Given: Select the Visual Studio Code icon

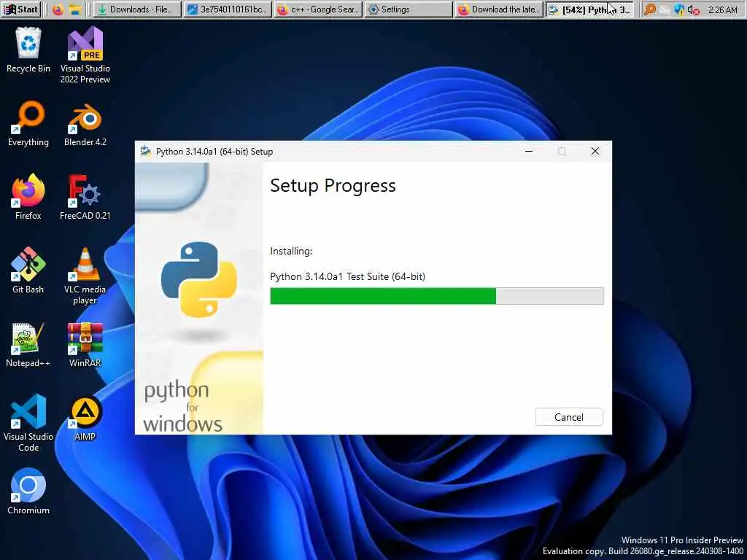Looking at the screenshot, I should point(28,423).
